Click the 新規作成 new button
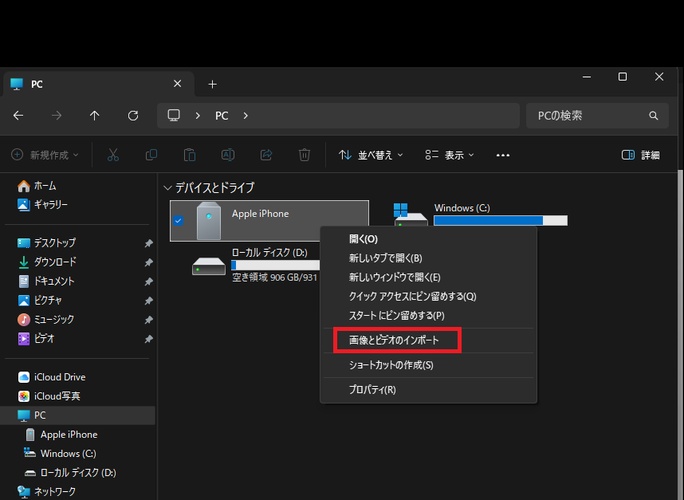This screenshot has width=684, height=500. (x=44, y=155)
